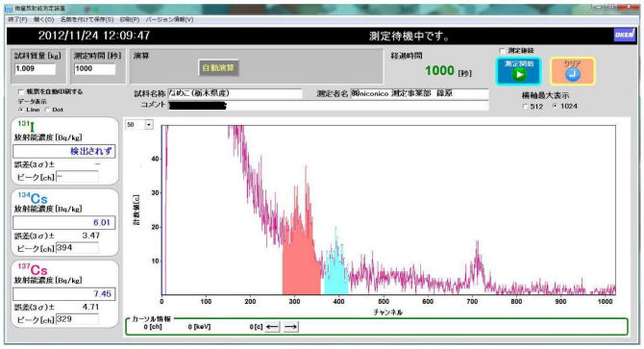The image size is (644, 349).
Task: Click the 134Cs error value 3.47
Action: [90, 236]
